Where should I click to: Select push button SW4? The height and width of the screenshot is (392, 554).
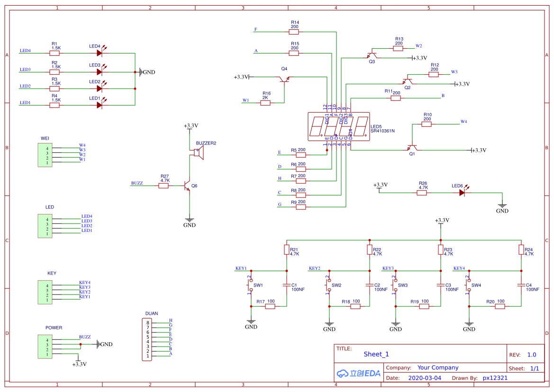tap(469, 286)
